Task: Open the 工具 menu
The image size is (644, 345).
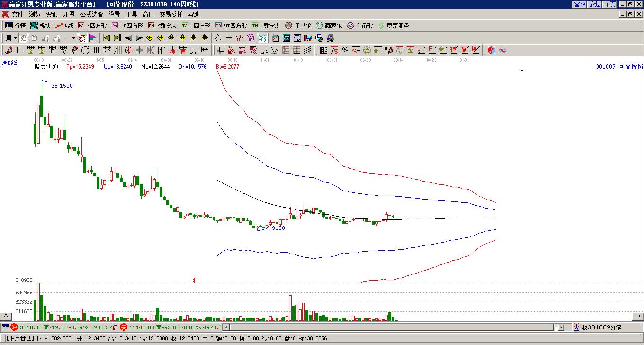Action: [131, 14]
